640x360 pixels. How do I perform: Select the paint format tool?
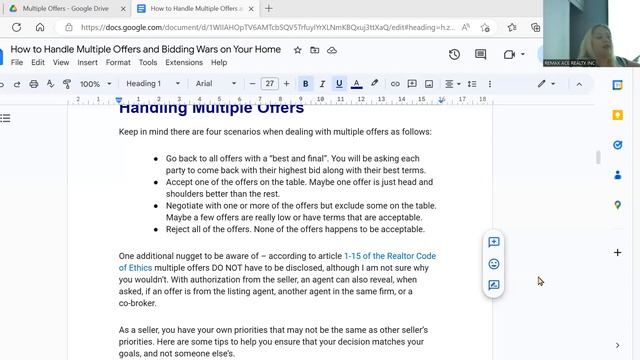(67, 84)
